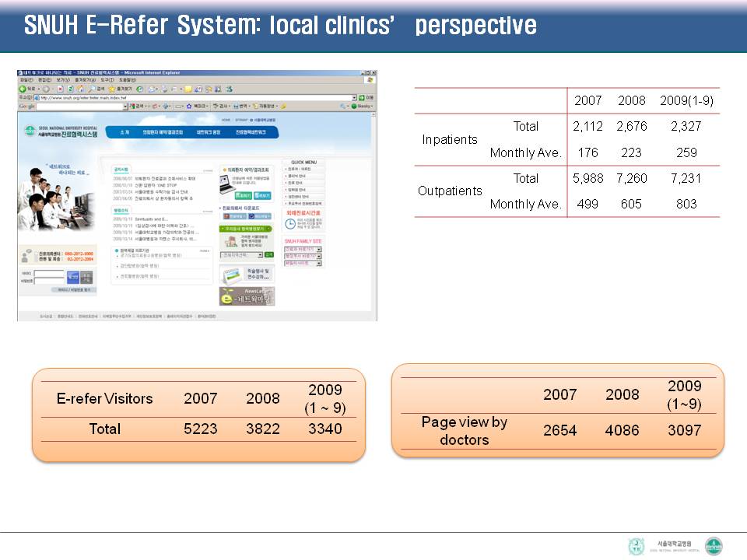
Task: Click the ID input field in login box
Action: tap(48, 273)
